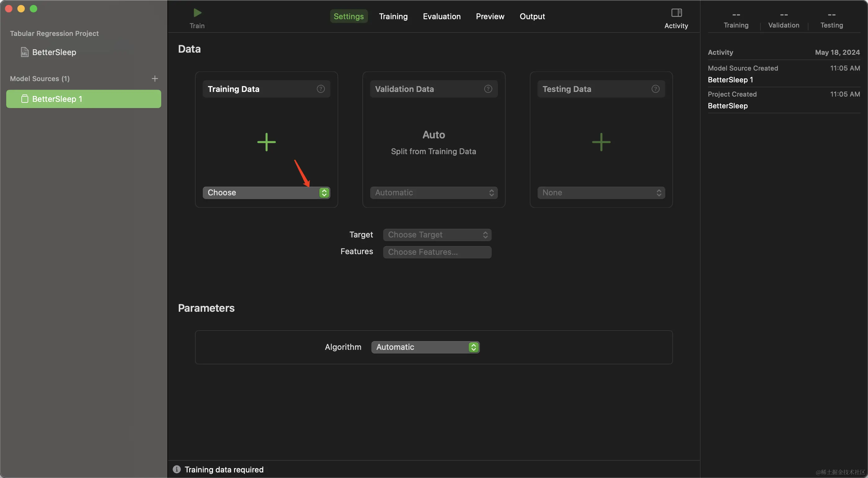868x478 pixels.
Task: Click the BetterSleep ML project file icon
Action: [24, 52]
